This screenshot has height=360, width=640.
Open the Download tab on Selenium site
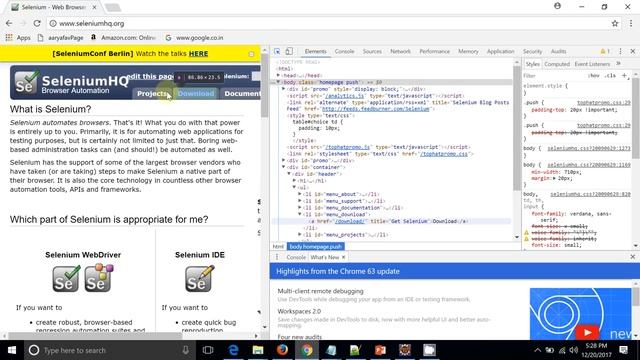pos(196,93)
